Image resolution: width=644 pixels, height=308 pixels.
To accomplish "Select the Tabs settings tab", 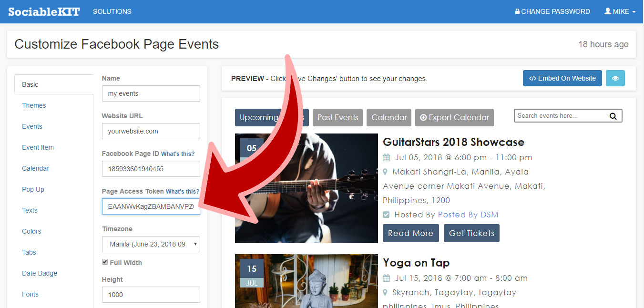I will tap(29, 252).
